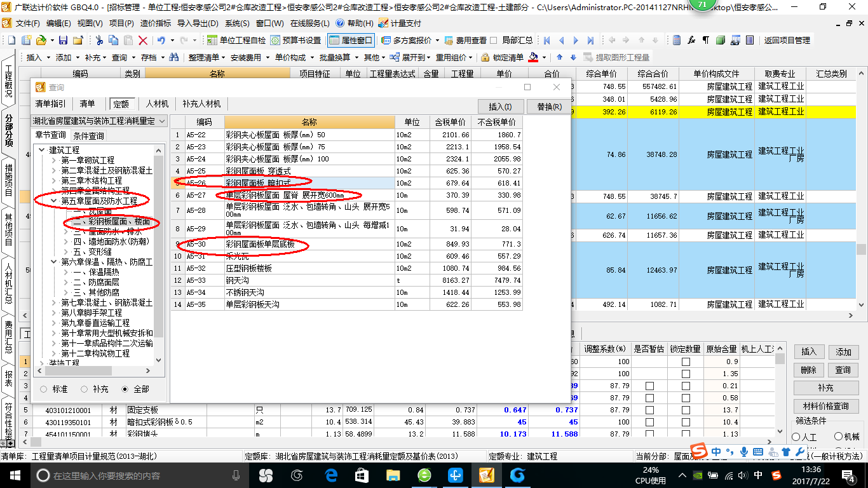Image resolution: width=868 pixels, height=488 pixels.
Task: Collapse the 第六章保温、隔热、防腐 tree node
Action: click(x=53, y=262)
